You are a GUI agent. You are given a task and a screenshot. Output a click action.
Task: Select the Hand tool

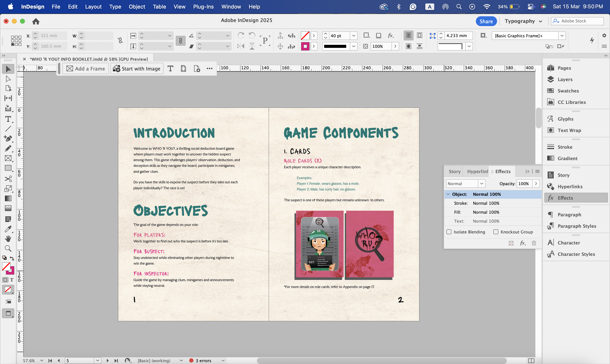pyautogui.click(x=8, y=239)
